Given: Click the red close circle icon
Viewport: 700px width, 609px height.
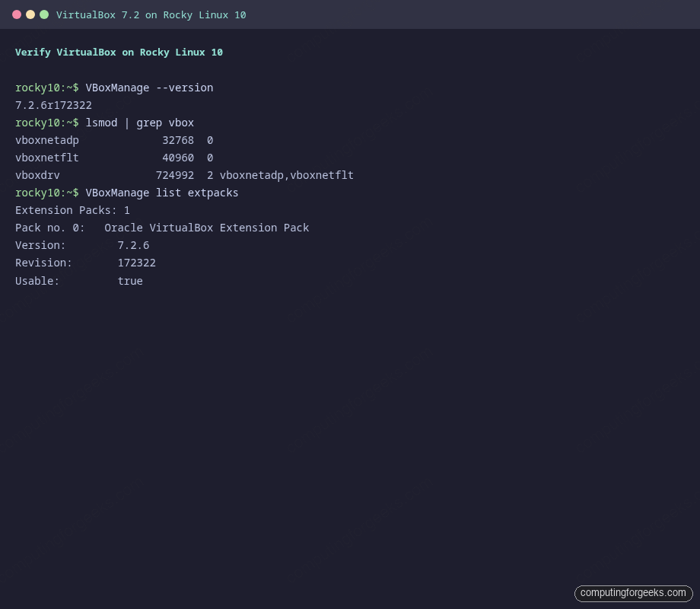Looking at the screenshot, I should click(x=17, y=14).
